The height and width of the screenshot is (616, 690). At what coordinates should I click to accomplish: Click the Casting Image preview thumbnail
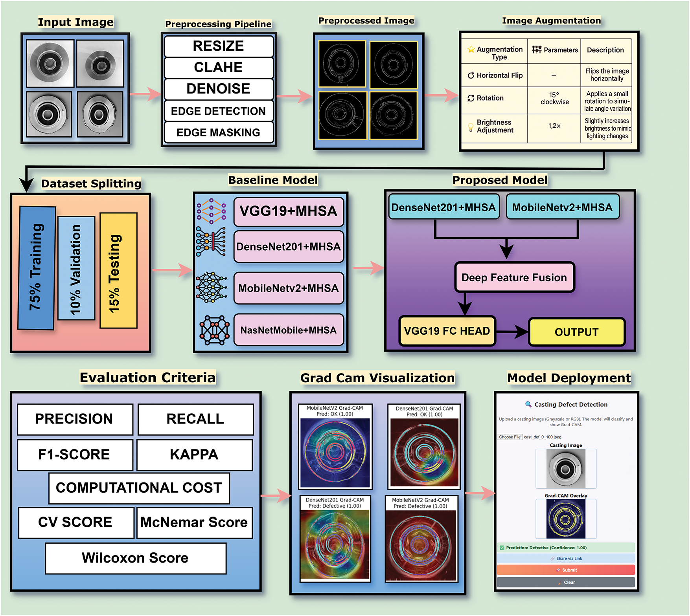[566, 469]
